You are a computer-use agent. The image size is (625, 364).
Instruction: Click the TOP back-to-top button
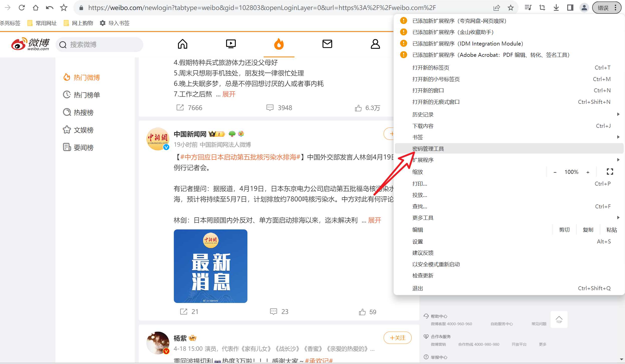(559, 319)
